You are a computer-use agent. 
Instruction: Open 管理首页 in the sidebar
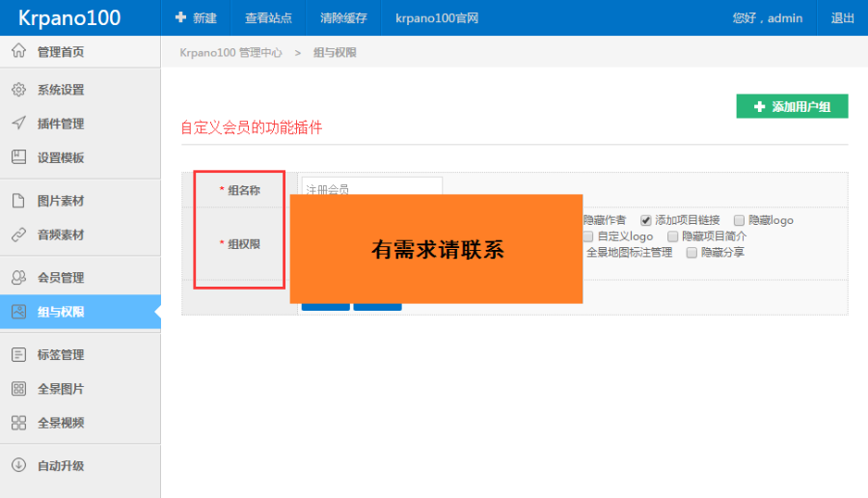(x=80, y=51)
